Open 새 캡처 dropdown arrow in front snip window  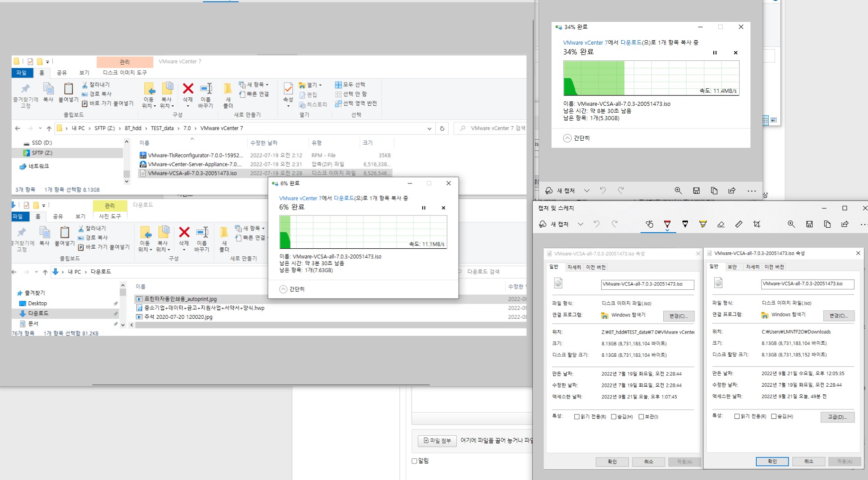pos(581,224)
